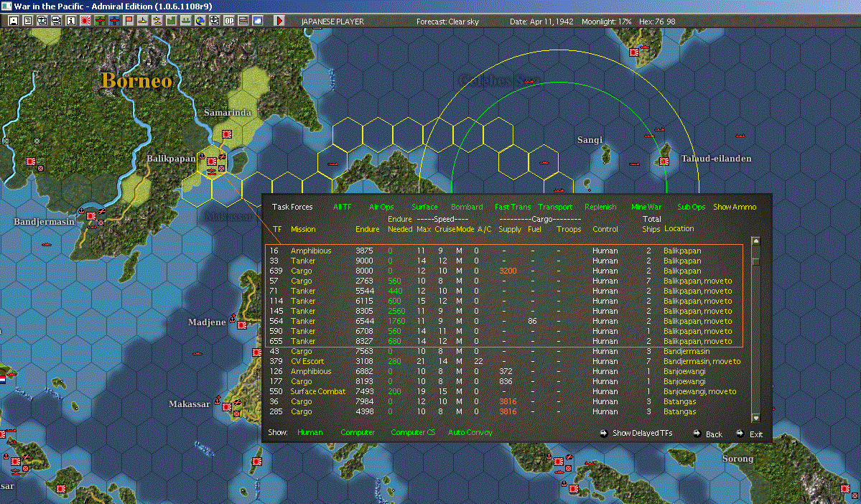Click the task force list scrollbar thumb
This screenshot has width=861, height=504.
755,261
